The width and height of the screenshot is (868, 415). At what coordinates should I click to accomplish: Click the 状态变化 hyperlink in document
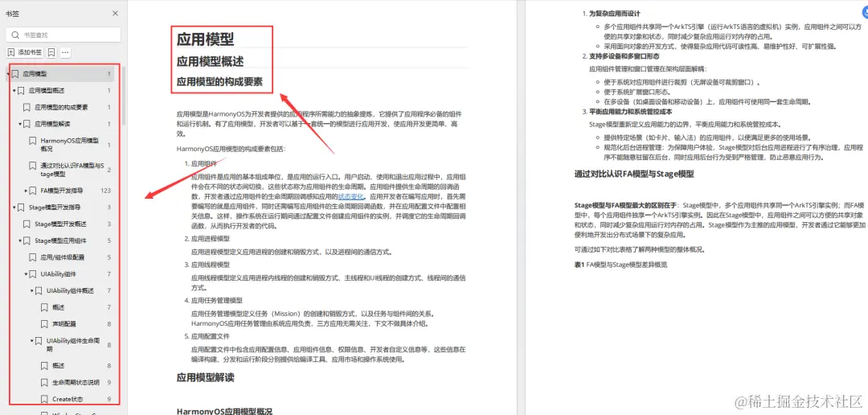351,196
